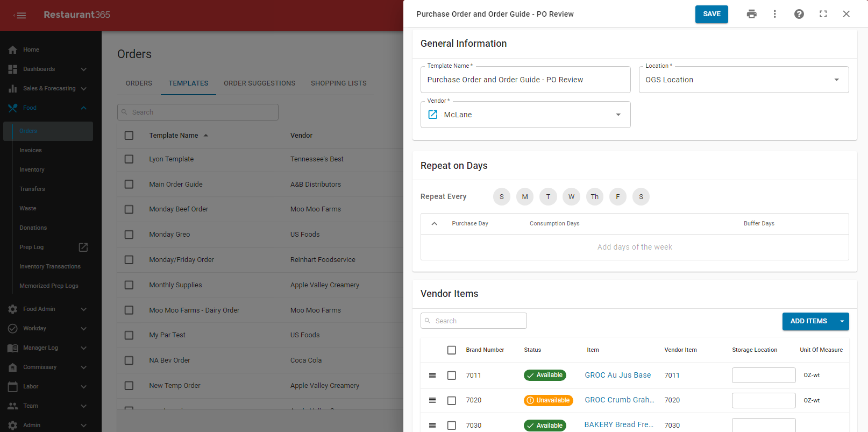
Task: Grab the drag handle for item 7020
Action: pyautogui.click(x=432, y=400)
